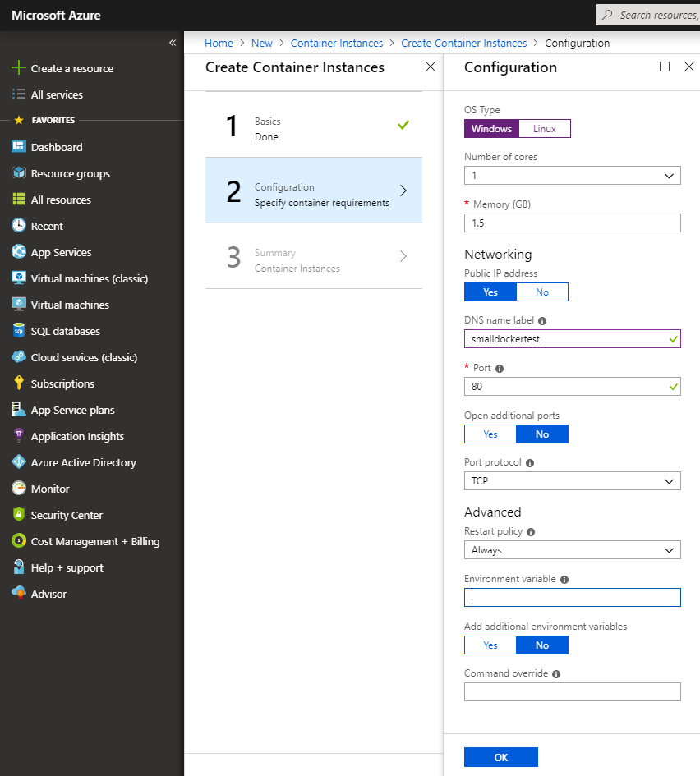Click the App Service plans icon

[x=18, y=409]
